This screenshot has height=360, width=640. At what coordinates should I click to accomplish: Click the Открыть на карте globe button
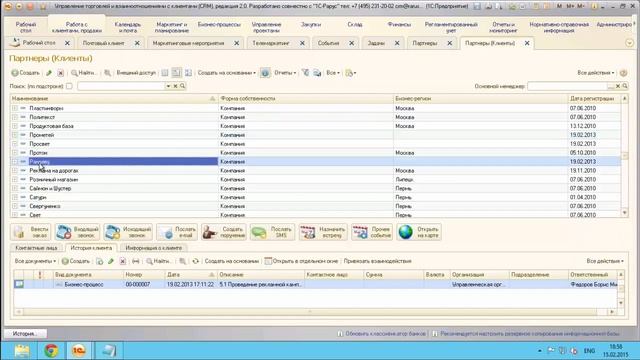[x=419, y=232]
